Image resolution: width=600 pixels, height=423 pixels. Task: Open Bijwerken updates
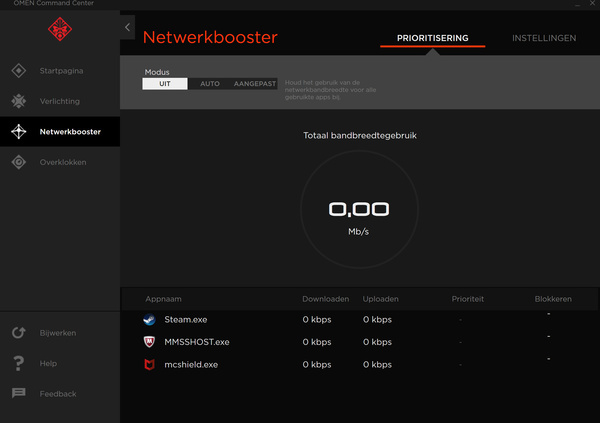(x=58, y=333)
